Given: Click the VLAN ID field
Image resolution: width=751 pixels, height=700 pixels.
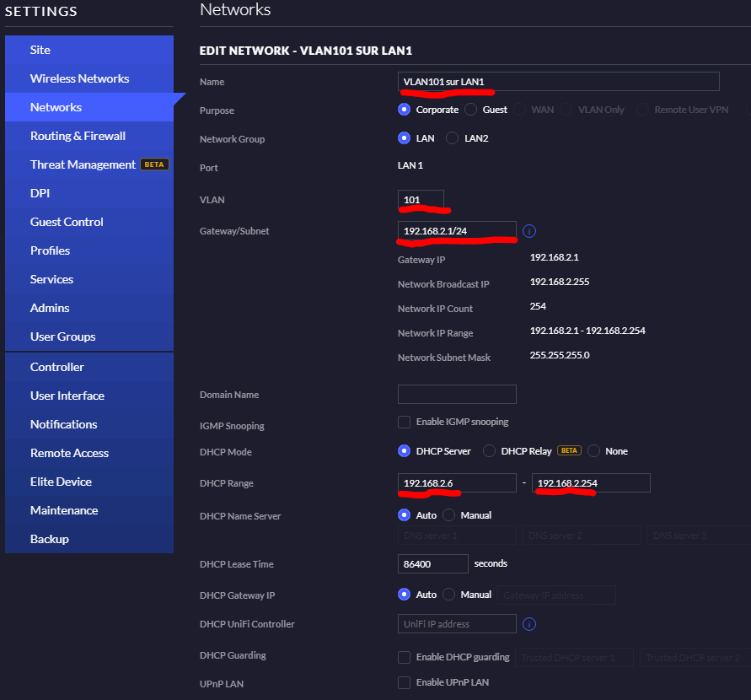Looking at the screenshot, I should point(420,200).
